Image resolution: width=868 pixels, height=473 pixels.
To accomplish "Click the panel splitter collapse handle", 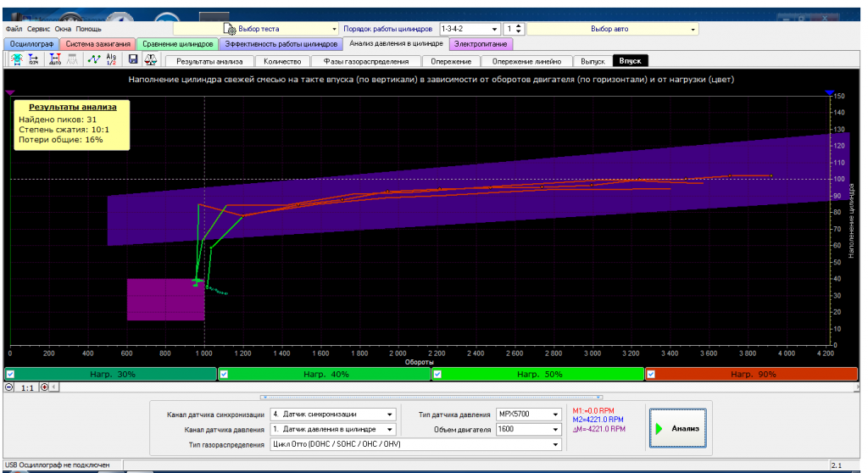I will (431, 397).
